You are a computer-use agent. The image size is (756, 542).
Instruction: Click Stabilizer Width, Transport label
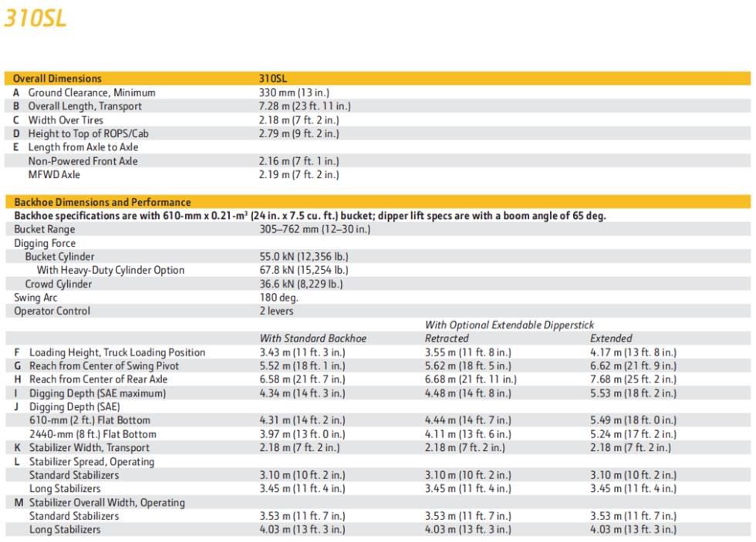pos(89,448)
